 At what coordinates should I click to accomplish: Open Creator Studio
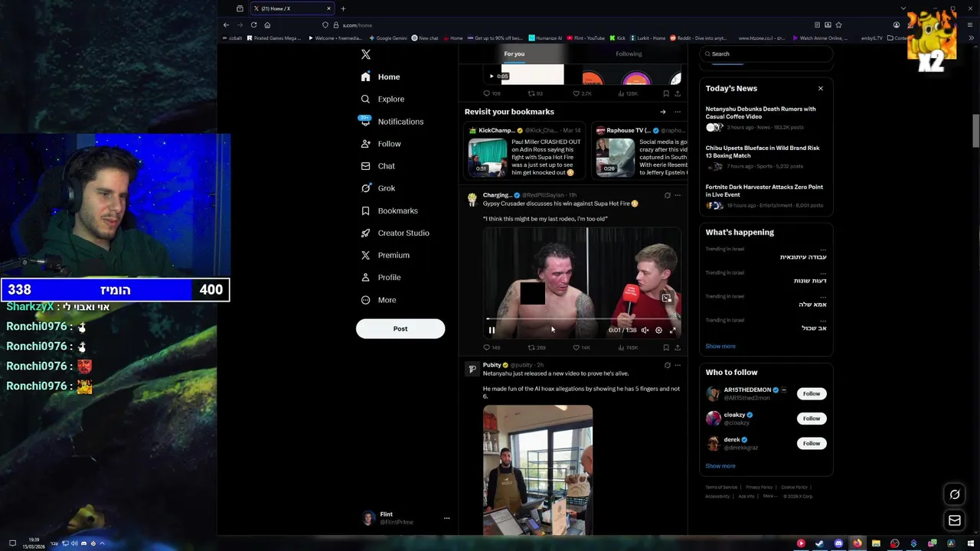pyautogui.click(x=395, y=233)
